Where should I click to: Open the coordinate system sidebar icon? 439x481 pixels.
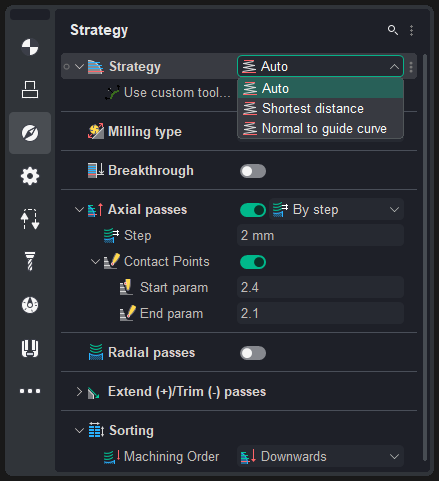point(30,47)
